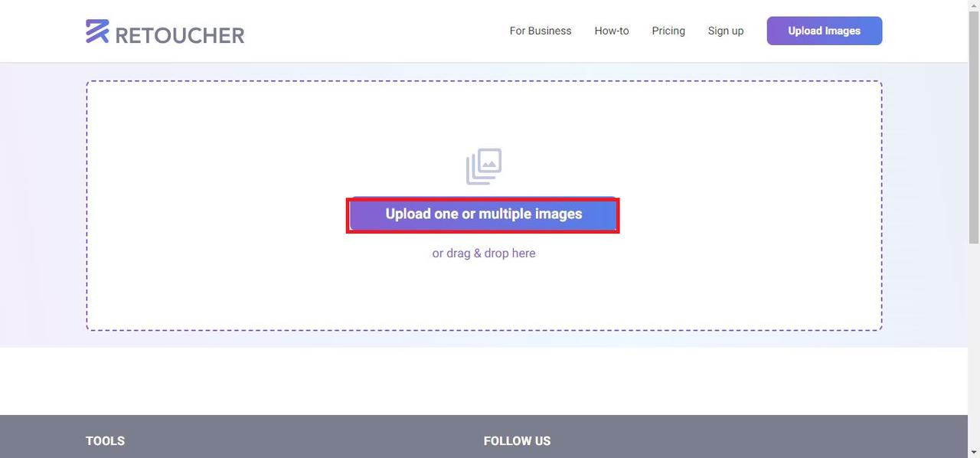This screenshot has width=980, height=458.
Task: Click the TOOLS footer heading
Action: (105, 440)
